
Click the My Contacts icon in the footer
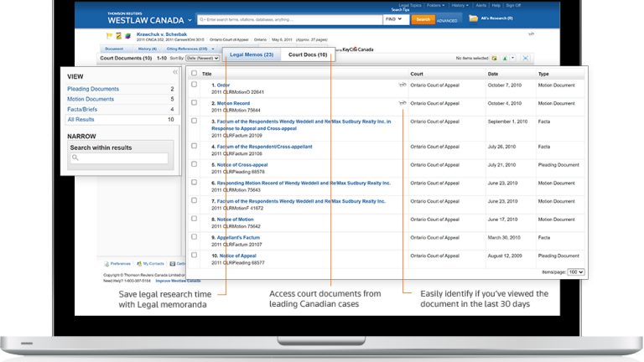point(139,264)
